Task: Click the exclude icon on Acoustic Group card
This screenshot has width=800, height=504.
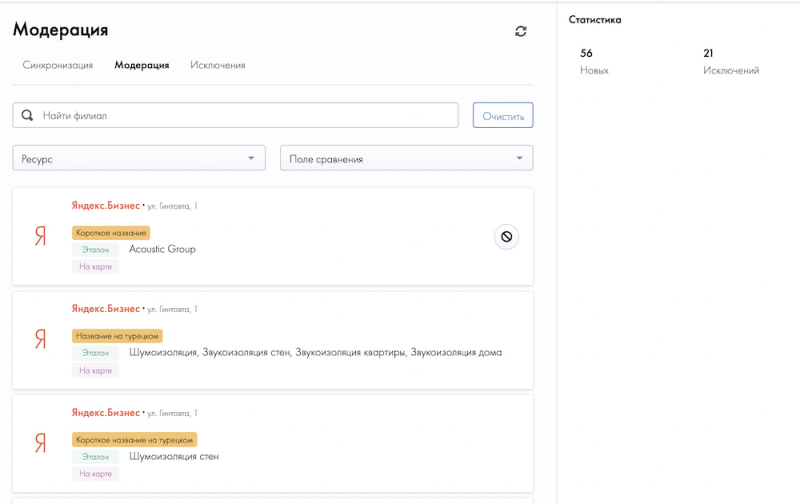Action: click(506, 237)
